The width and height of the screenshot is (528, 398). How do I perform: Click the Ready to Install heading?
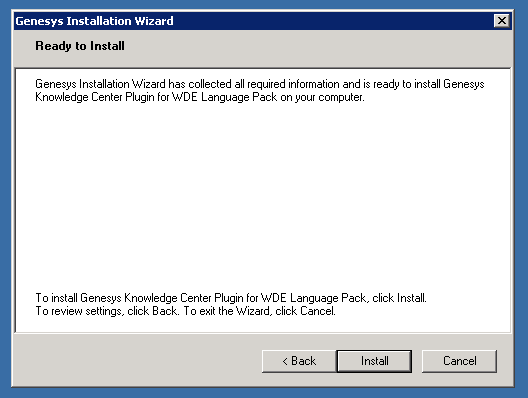pos(80,46)
